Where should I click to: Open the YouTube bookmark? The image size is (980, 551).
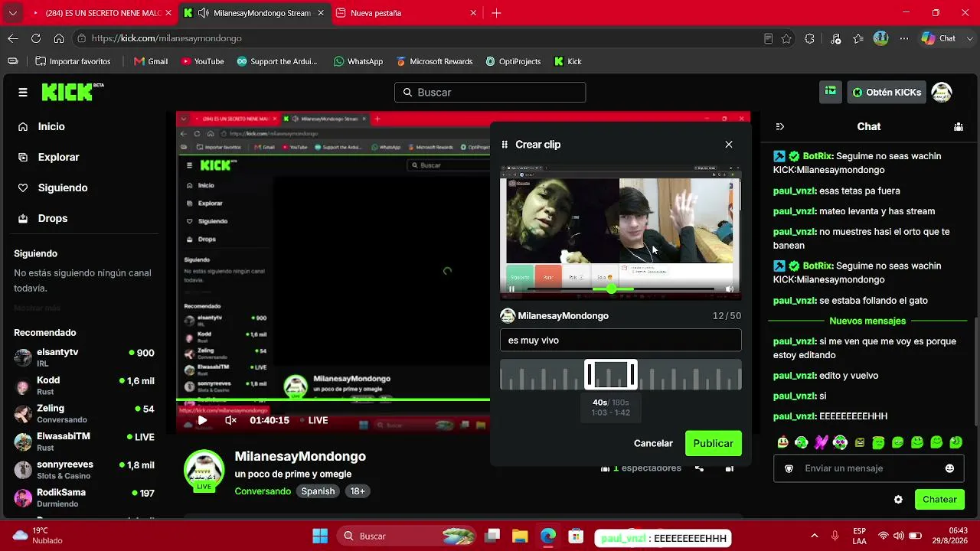click(202, 61)
